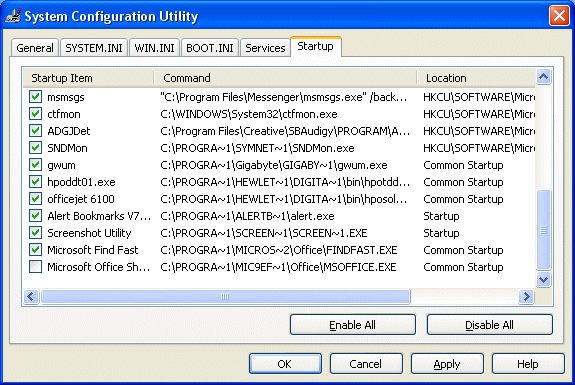
Task: Disable the Screenshot Utility startup checkbox
Action: [x=35, y=232]
